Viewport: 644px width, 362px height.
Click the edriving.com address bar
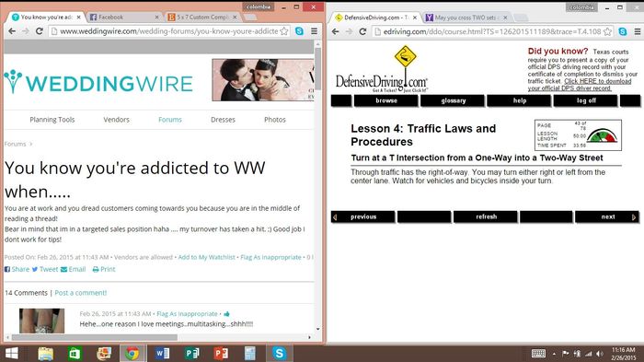tap(492, 31)
